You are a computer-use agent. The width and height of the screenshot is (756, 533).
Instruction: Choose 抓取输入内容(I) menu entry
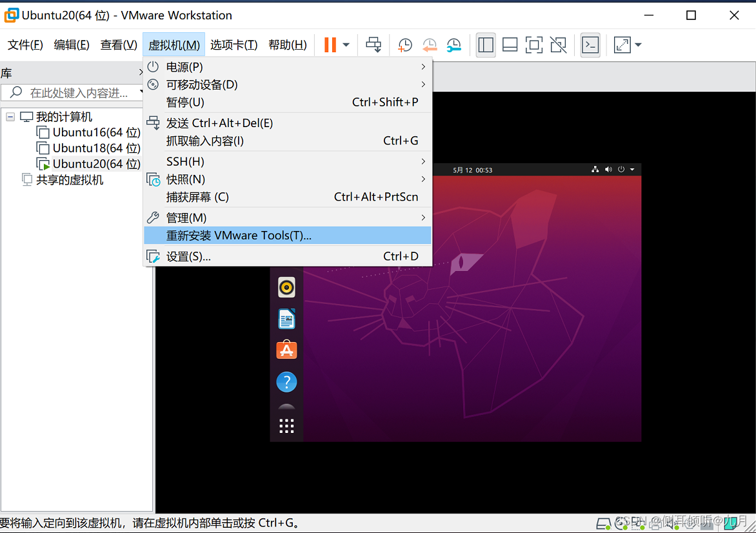tap(287, 141)
